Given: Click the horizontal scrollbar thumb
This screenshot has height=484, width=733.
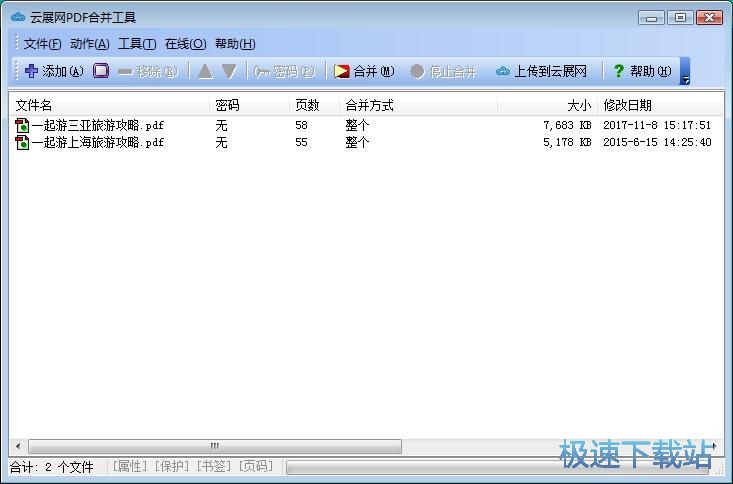Looking at the screenshot, I should coord(215,446).
